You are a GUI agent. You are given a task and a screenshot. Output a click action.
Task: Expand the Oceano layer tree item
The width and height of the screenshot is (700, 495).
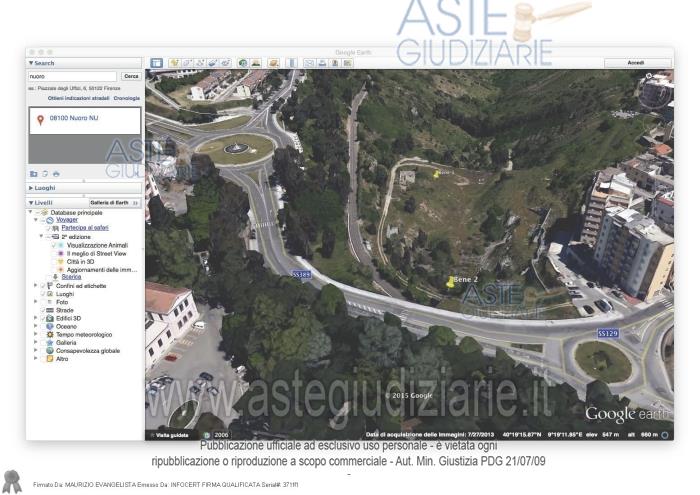coord(37,326)
